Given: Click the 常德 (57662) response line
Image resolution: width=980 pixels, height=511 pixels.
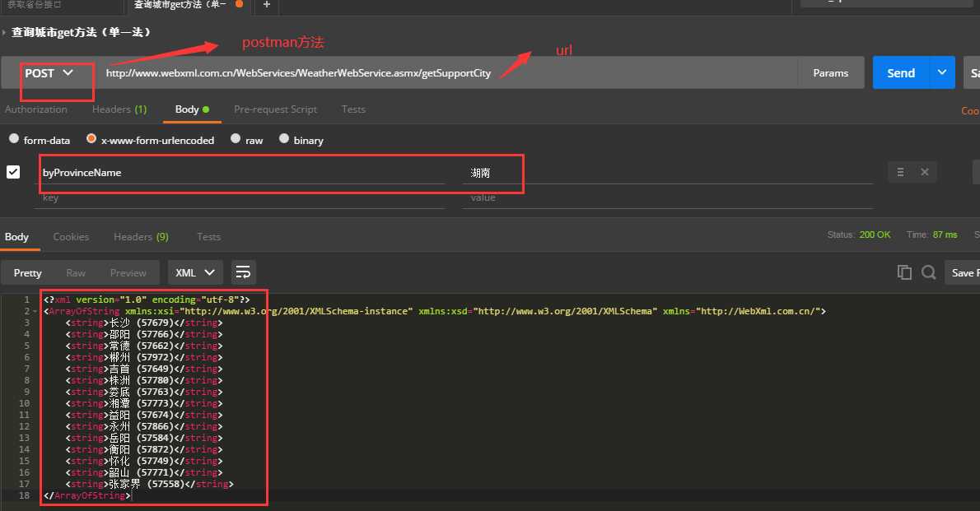Looking at the screenshot, I should (x=144, y=346).
